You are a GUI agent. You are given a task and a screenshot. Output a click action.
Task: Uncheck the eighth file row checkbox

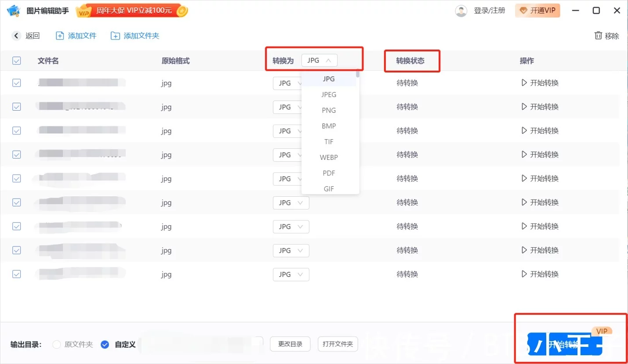tap(17, 250)
